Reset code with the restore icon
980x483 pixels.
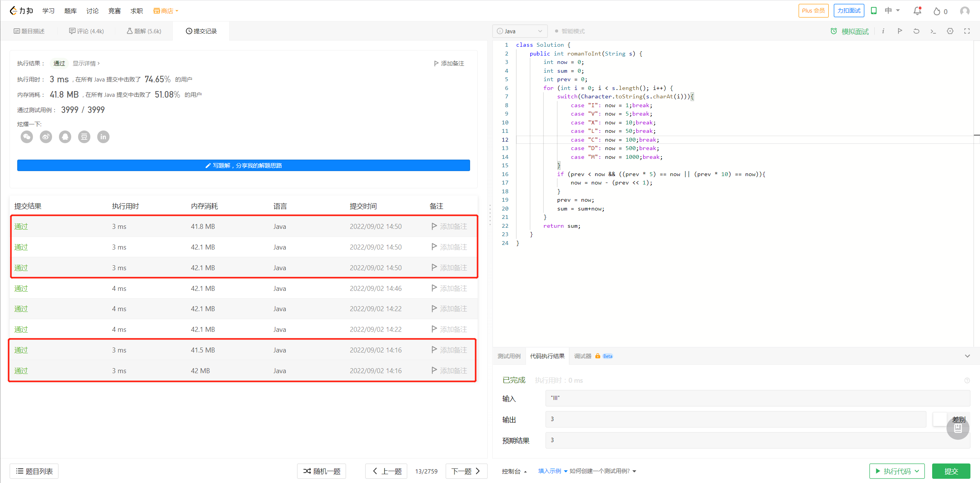pyautogui.click(x=916, y=31)
